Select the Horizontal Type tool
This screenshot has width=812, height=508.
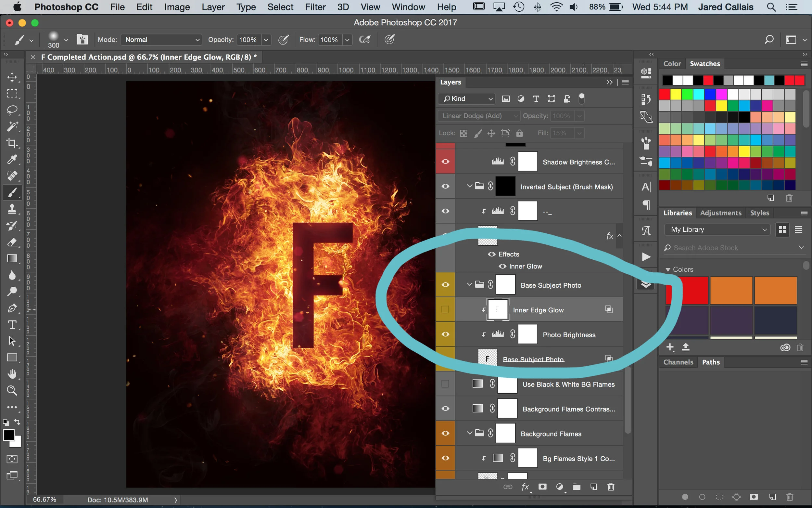(x=12, y=325)
